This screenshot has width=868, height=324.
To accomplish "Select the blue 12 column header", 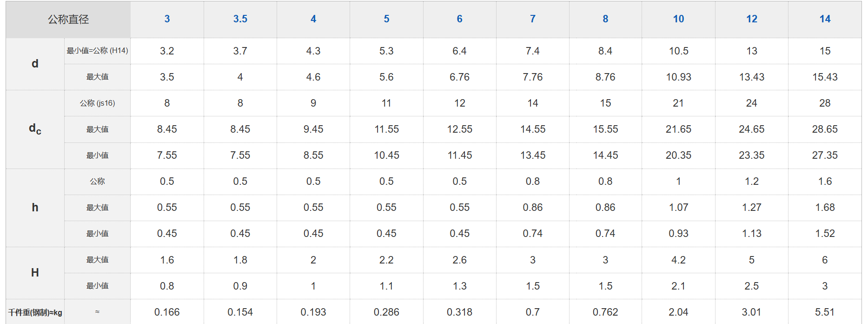I will point(751,19).
